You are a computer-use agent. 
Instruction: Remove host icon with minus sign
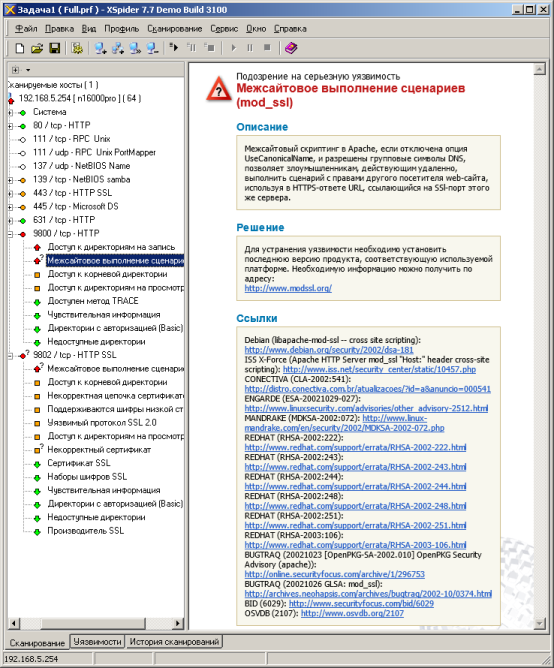153,48
